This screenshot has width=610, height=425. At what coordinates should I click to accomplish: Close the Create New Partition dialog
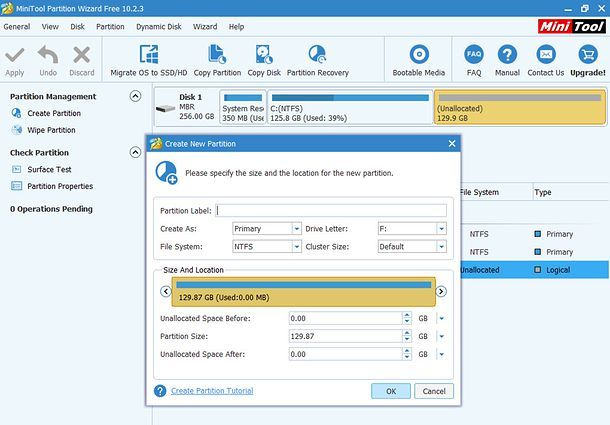click(452, 144)
